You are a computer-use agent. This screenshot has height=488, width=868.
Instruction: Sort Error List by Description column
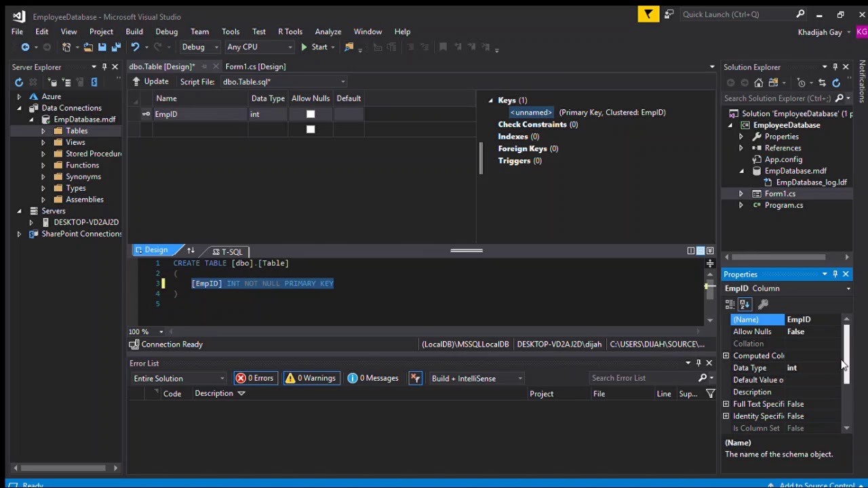point(214,394)
